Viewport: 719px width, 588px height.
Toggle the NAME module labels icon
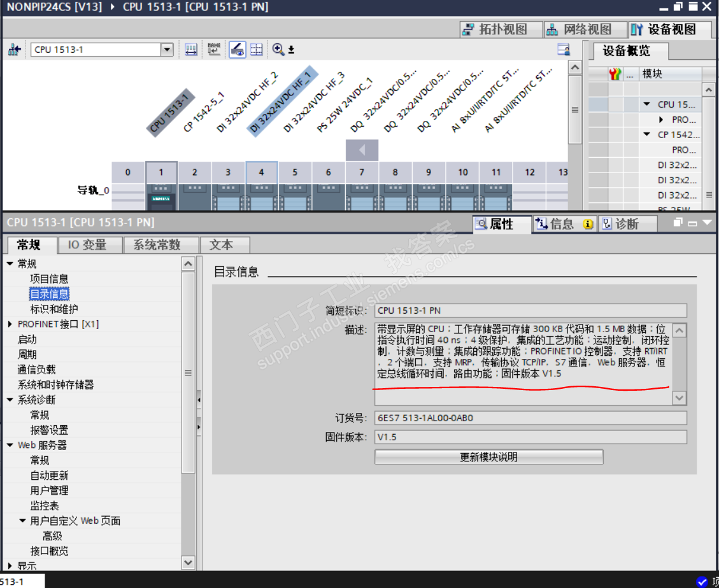(x=214, y=49)
